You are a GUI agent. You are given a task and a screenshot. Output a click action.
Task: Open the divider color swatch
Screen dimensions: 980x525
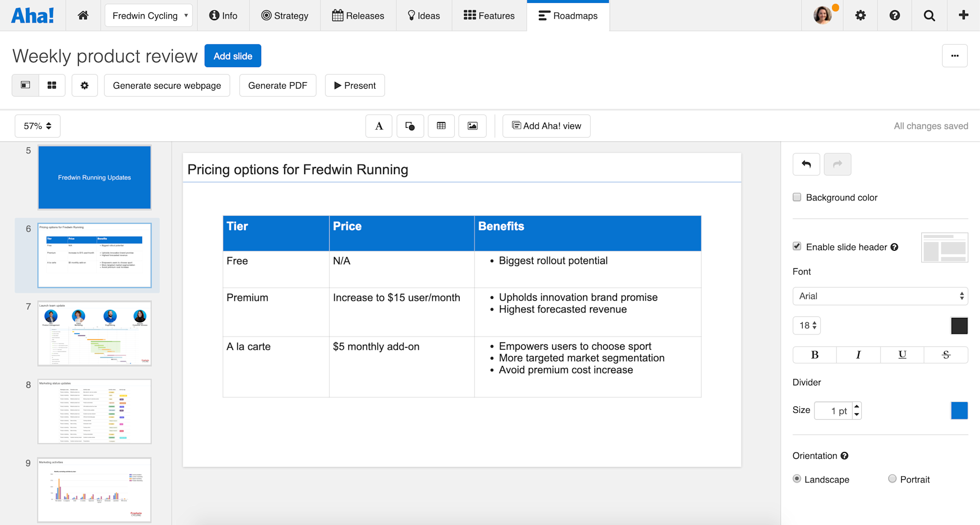click(959, 410)
